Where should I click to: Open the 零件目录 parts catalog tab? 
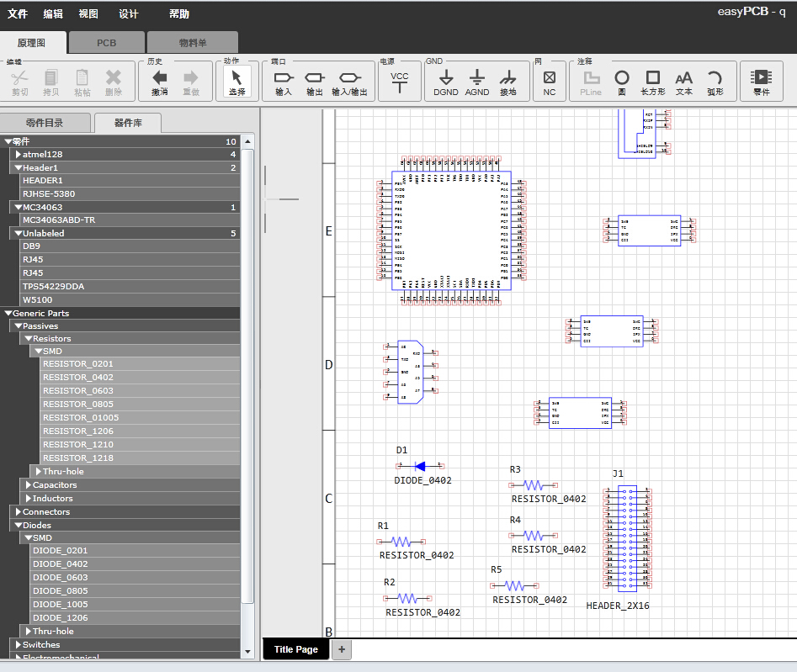click(45, 123)
